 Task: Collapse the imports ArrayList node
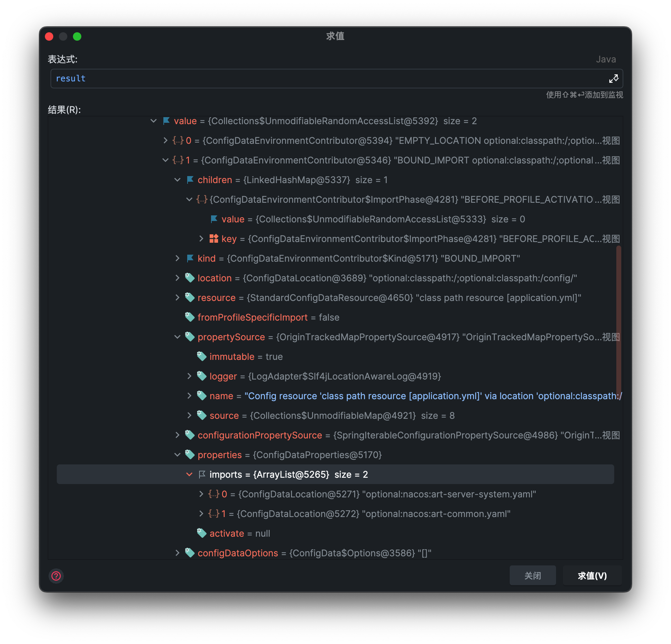tap(189, 475)
